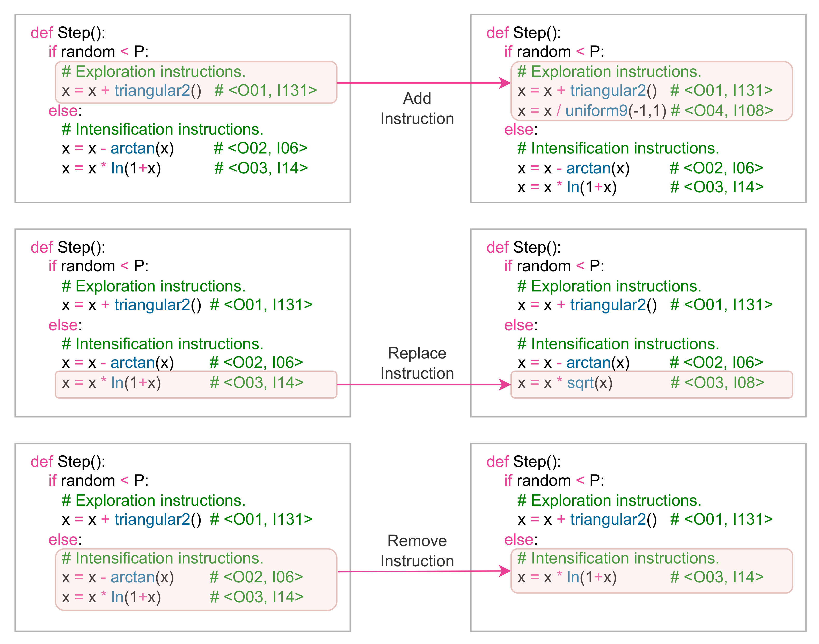Click the "Add Instruction" label
Image resolution: width=819 pixels, height=644 pixels.
tap(417, 109)
